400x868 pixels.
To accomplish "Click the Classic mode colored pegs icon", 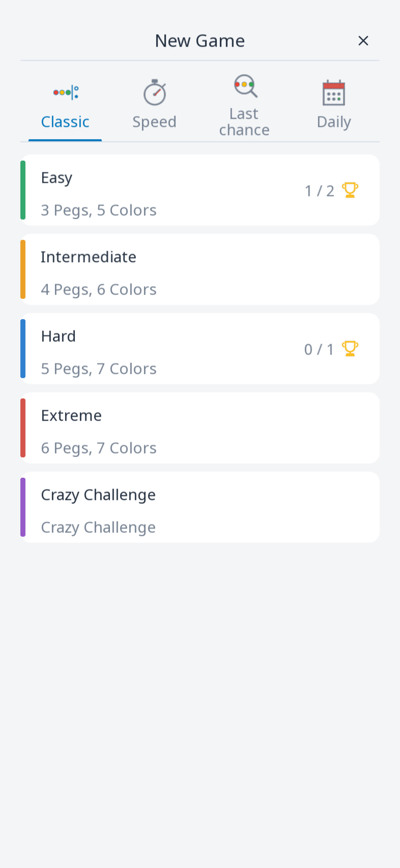I will pyautogui.click(x=65, y=92).
